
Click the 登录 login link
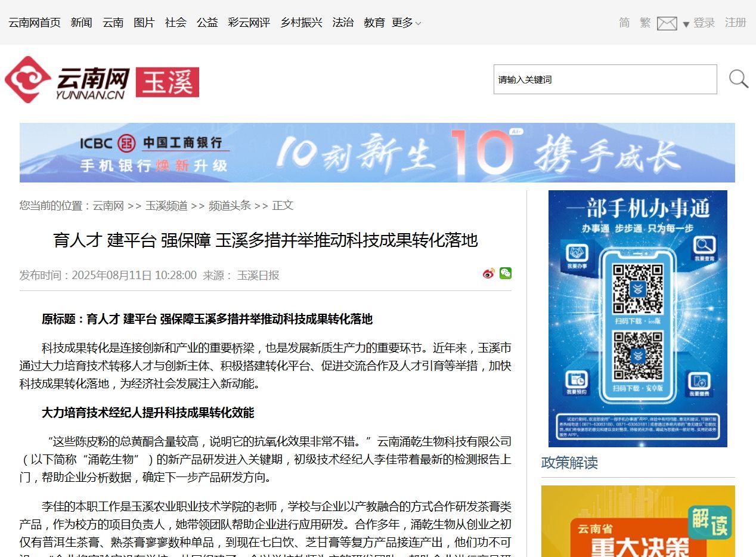point(704,23)
